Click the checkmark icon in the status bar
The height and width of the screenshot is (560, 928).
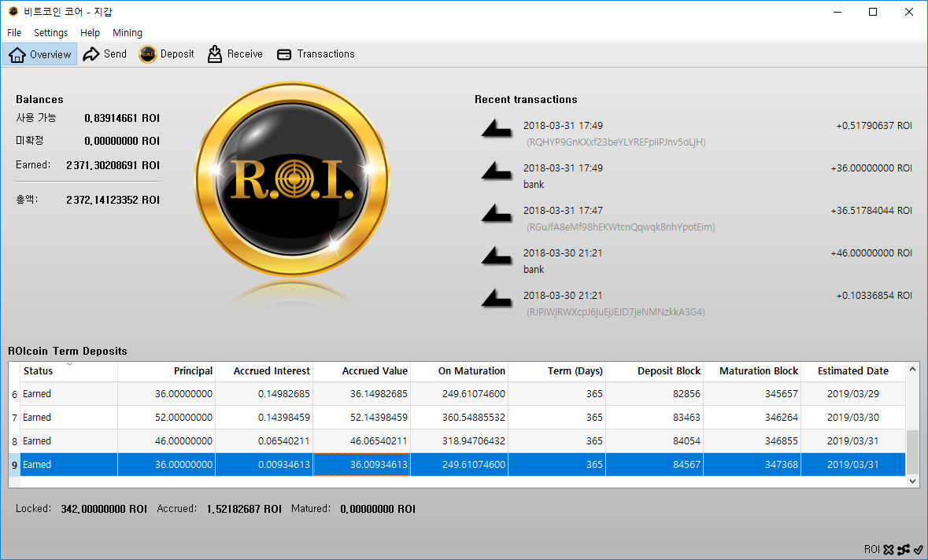click(919, 549)
